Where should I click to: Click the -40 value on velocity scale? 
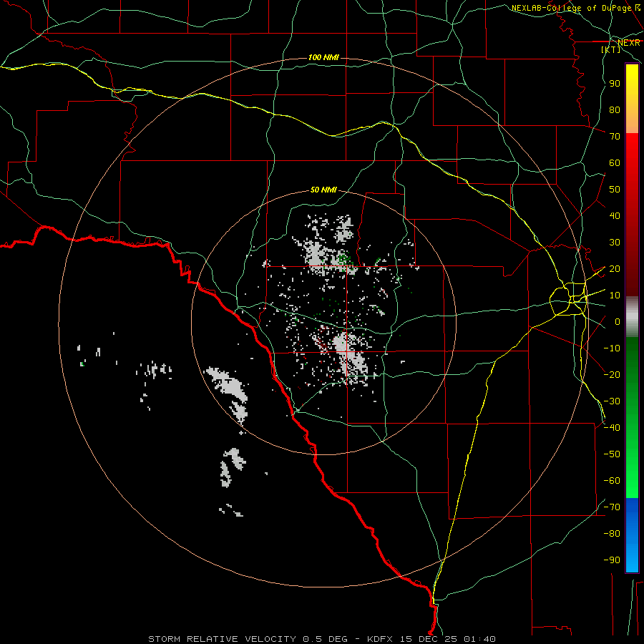(612, 428)
